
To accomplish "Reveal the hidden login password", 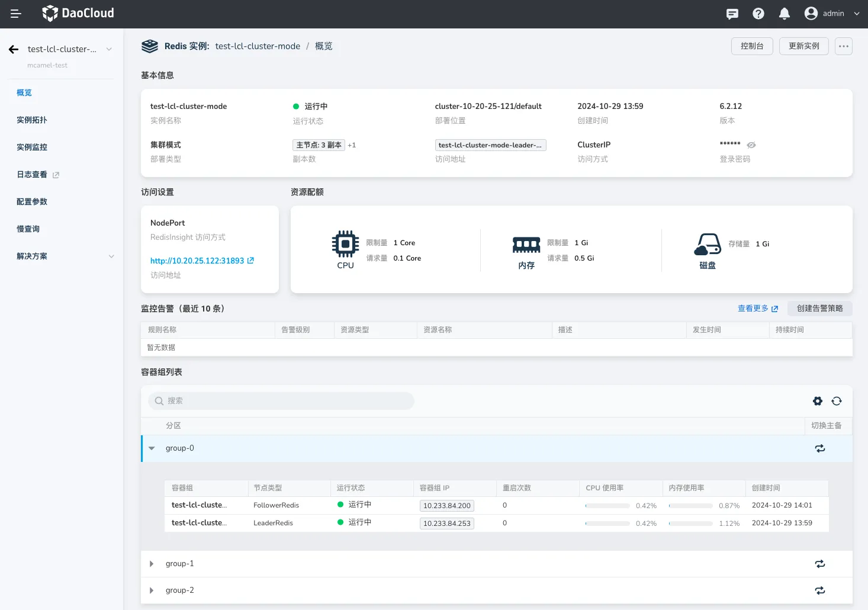I will pyautogui.click(x=751, y=145).
